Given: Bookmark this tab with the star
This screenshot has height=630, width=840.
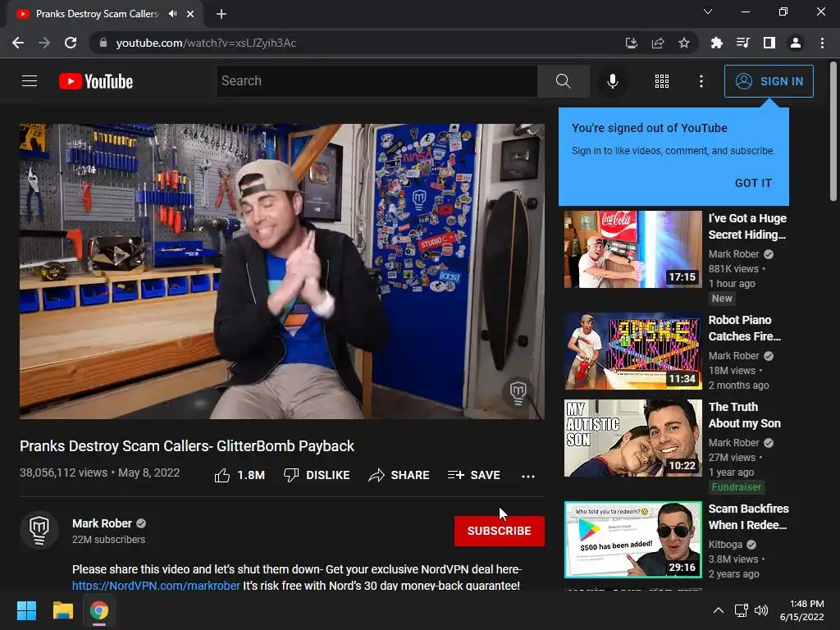Looking at the screenshot, I should click(x=684, y=43).
